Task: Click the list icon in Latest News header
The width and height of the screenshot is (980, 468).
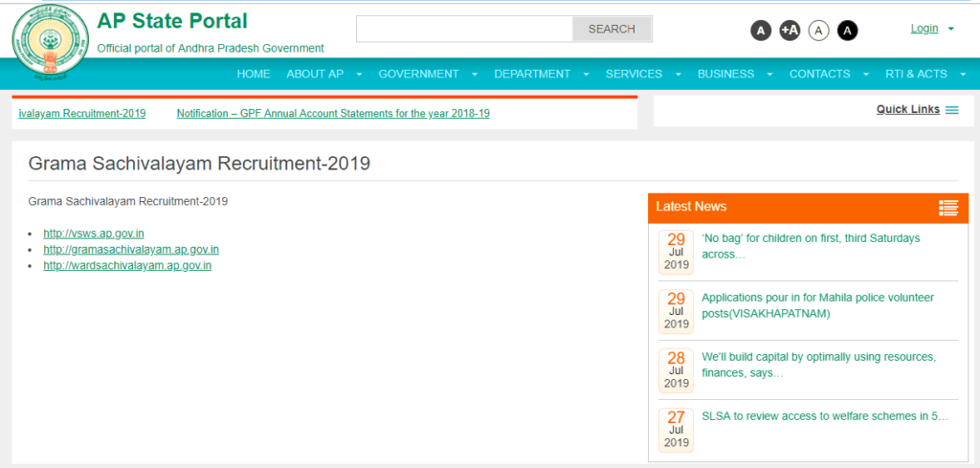Action: 947,208
